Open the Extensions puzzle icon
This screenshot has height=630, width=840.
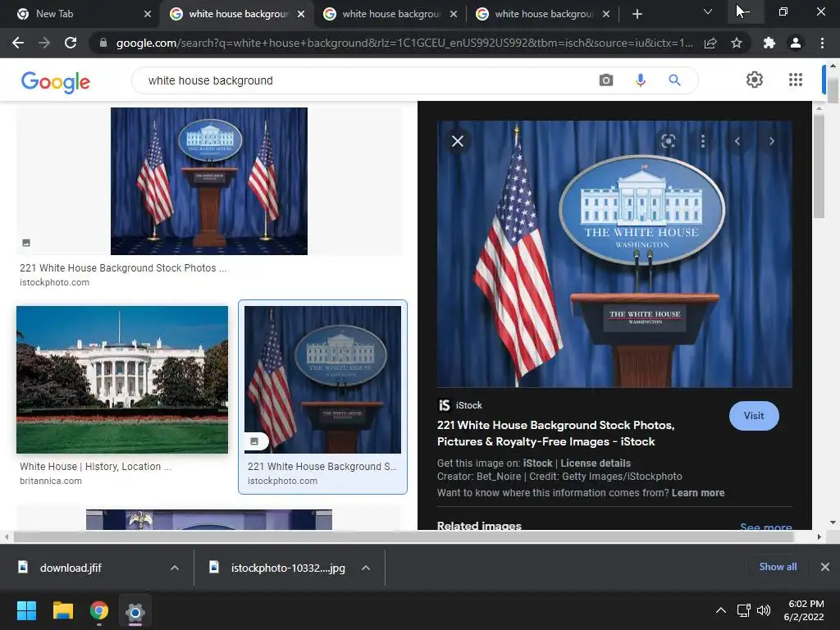769,43
